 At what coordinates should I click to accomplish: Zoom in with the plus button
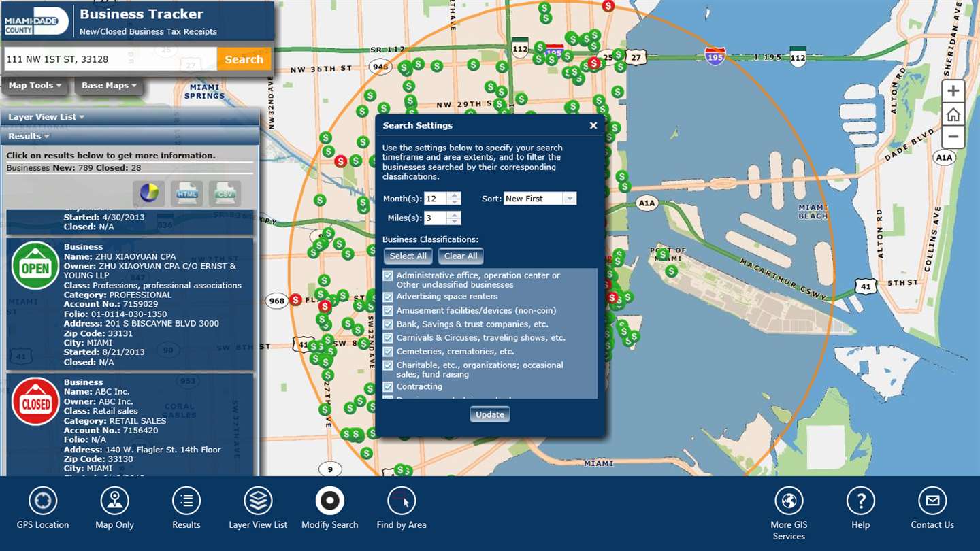953,91
